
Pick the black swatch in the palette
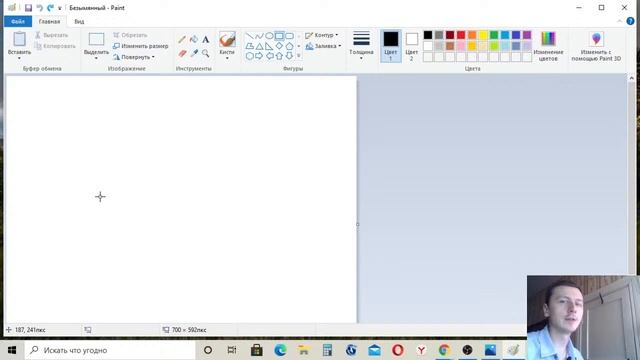pyautogui.click(x=428, y=35)
